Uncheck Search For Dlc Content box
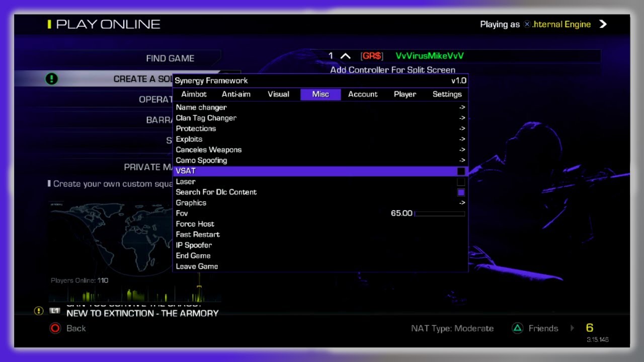 (461, 192)
